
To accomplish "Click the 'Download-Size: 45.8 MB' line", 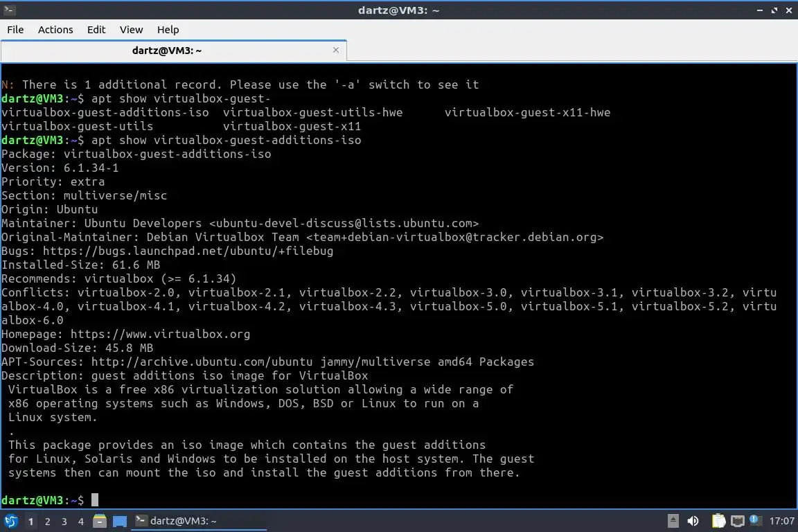I will [78, 348].
